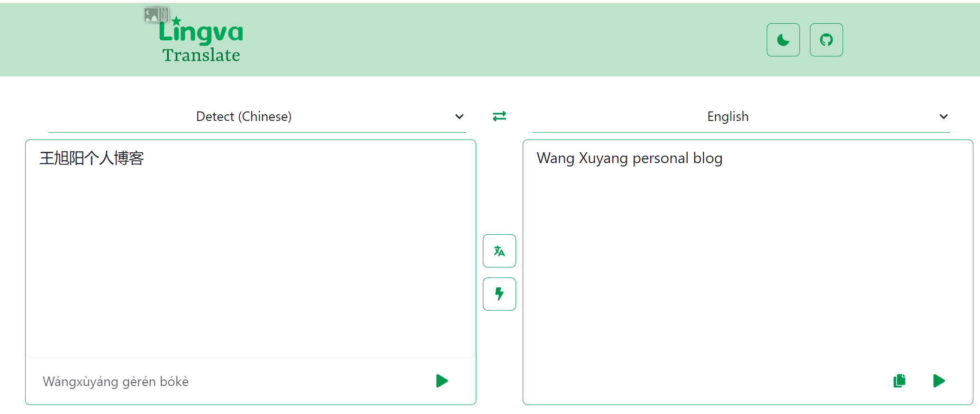Click the source language chevron arrow

(459, 117)
